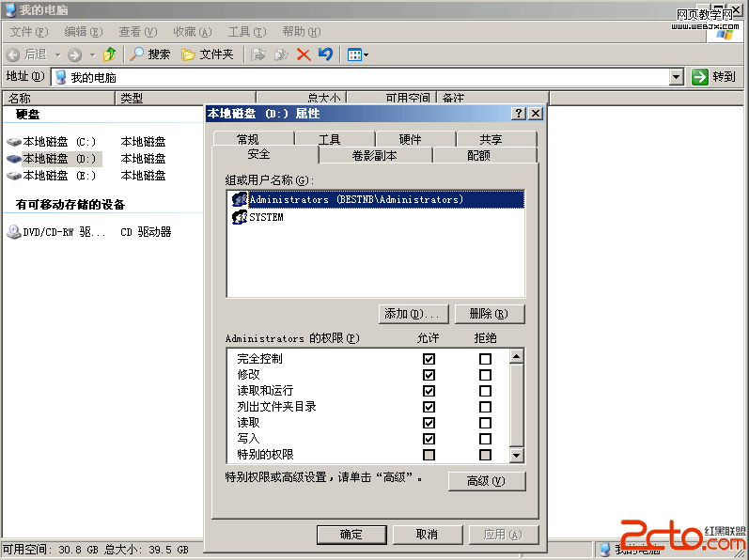Screen dimensions: 749x560
Task: Toggle Allow checkbox for 修改
Action: click(x=429, y=375)
